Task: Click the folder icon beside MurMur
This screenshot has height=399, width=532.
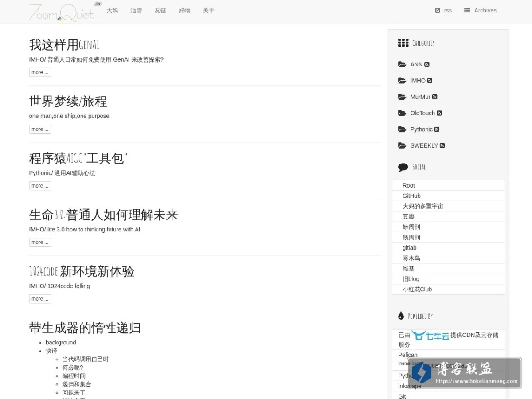Action: (402, 97)
